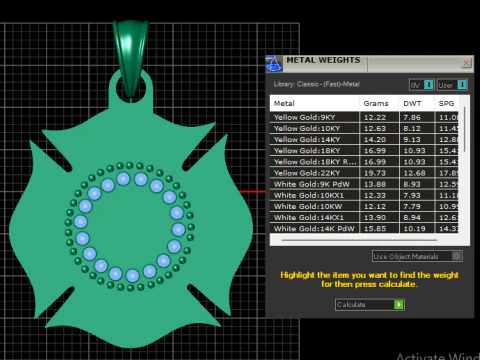Click the Metal column header

(x=314, y=103)
